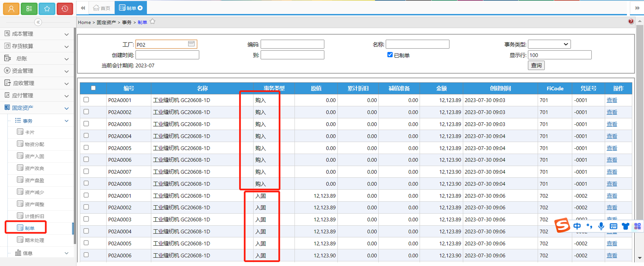
Task: Add 制单 page to favorites star
Action: point(152,22)
